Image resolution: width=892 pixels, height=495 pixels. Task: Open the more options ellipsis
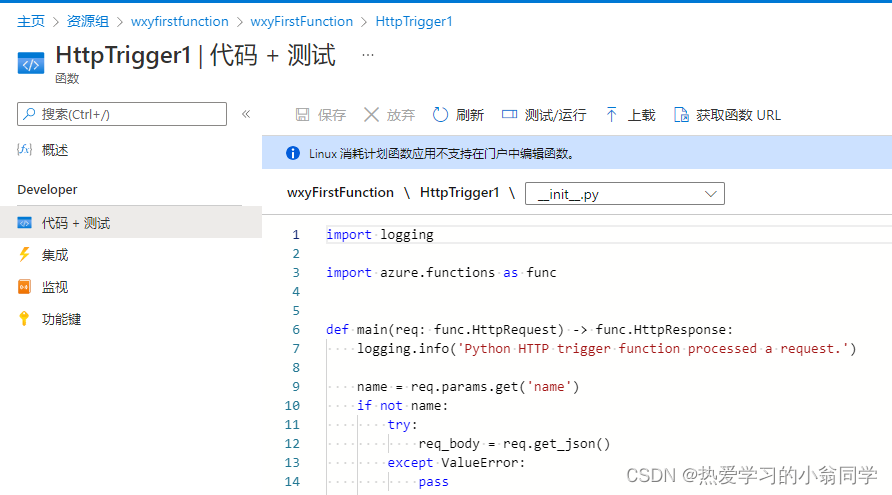pyautogui.click(x=368, y=55)
